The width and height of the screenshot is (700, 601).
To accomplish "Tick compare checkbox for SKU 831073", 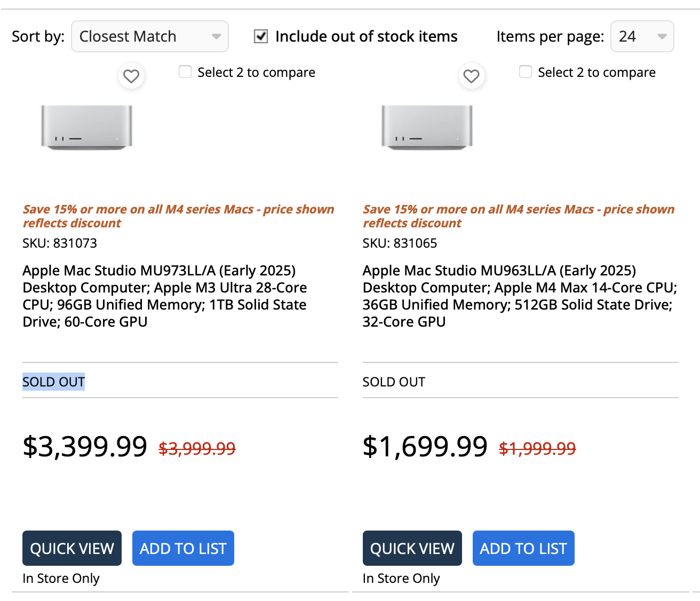I will coord(185,72).
